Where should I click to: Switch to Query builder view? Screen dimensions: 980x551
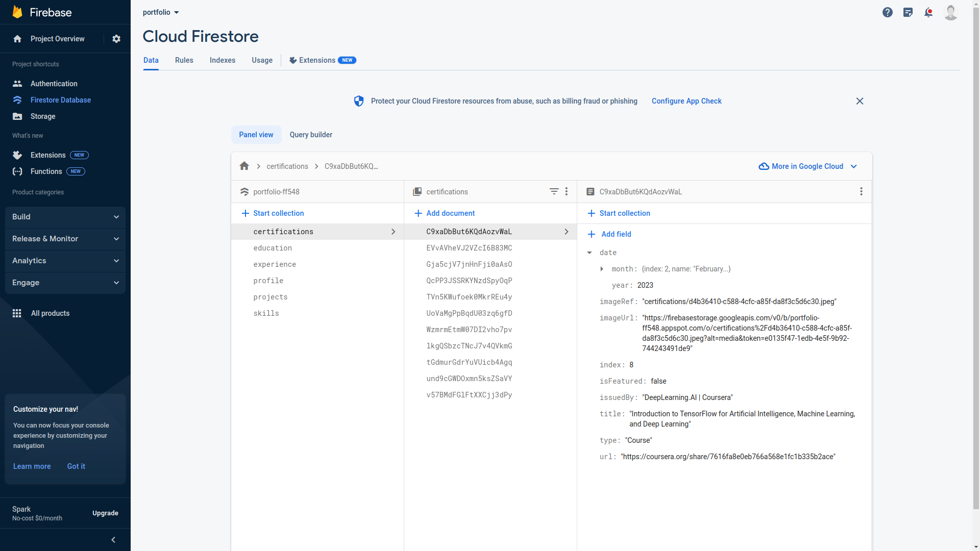[x=311, y=135]
